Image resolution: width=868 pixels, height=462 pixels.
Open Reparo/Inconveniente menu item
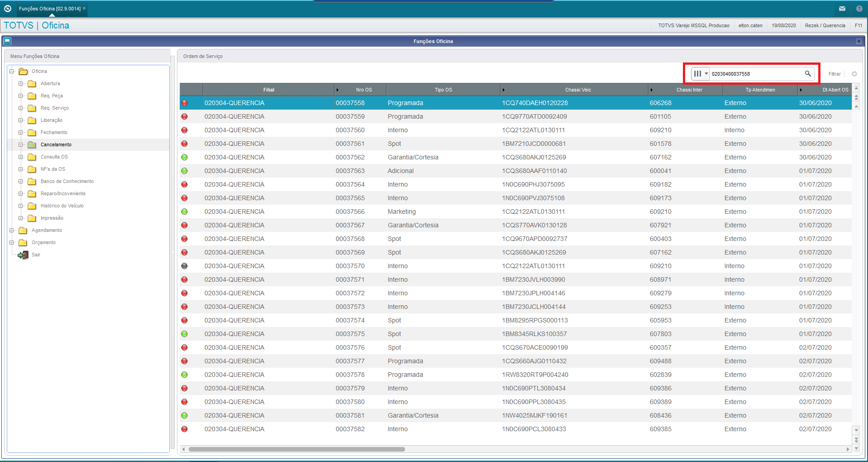(63, 193)
